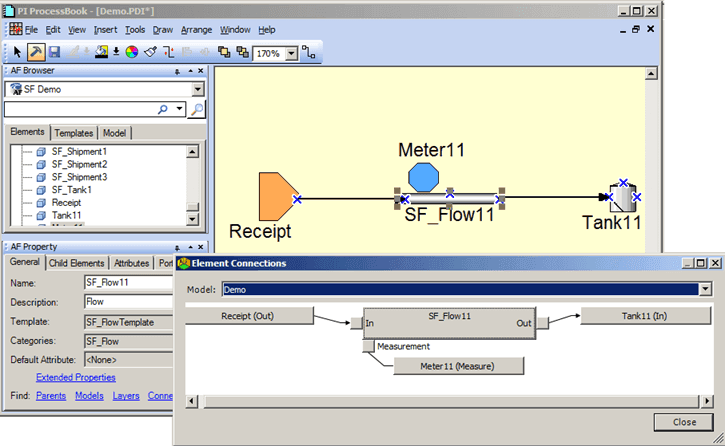Open the color wheel palette icon
The height and width of the screenshot is (446, 725).
132,52
